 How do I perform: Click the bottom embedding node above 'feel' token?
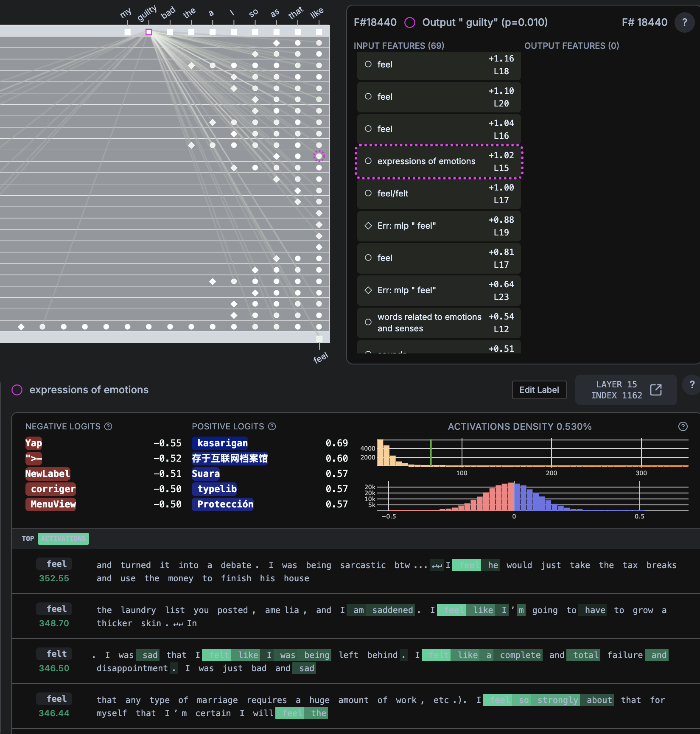(319, 339)
